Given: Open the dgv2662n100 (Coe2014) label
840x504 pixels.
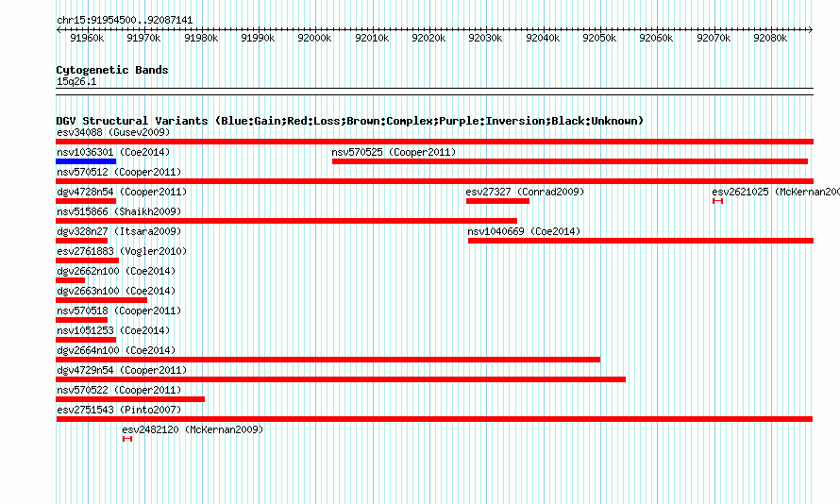Looking at the screenshot, I should click(x=116, y=271).
